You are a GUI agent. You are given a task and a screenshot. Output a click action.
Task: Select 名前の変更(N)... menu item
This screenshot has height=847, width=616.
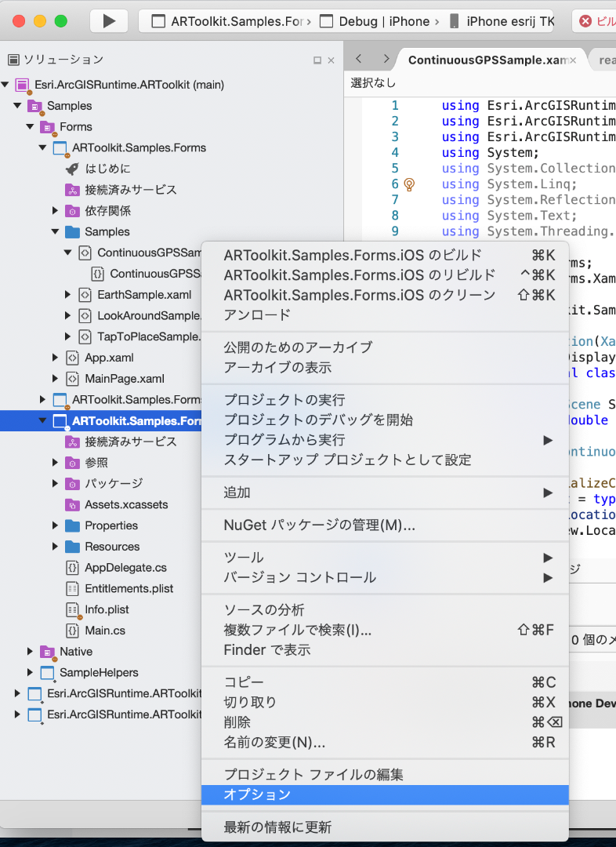385,742
